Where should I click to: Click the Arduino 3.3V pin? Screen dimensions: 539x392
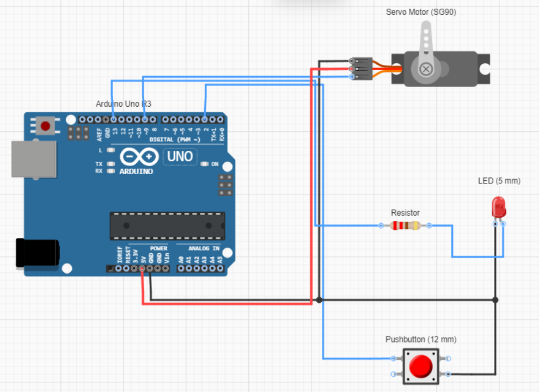134,268
